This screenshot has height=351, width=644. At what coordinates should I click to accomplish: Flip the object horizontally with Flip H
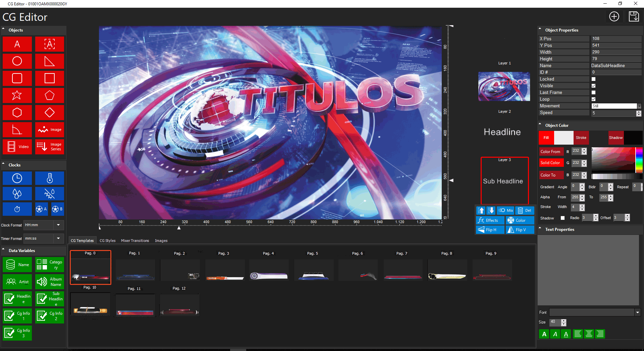pos(490,230)
